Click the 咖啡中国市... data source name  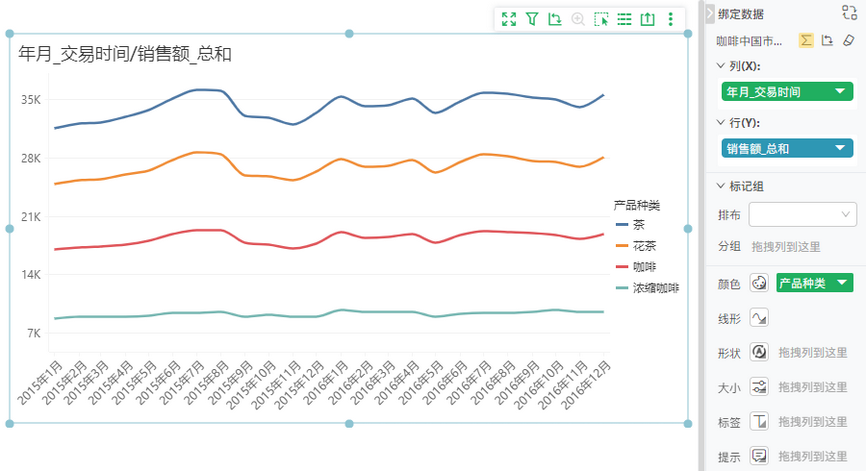(749, 41)
